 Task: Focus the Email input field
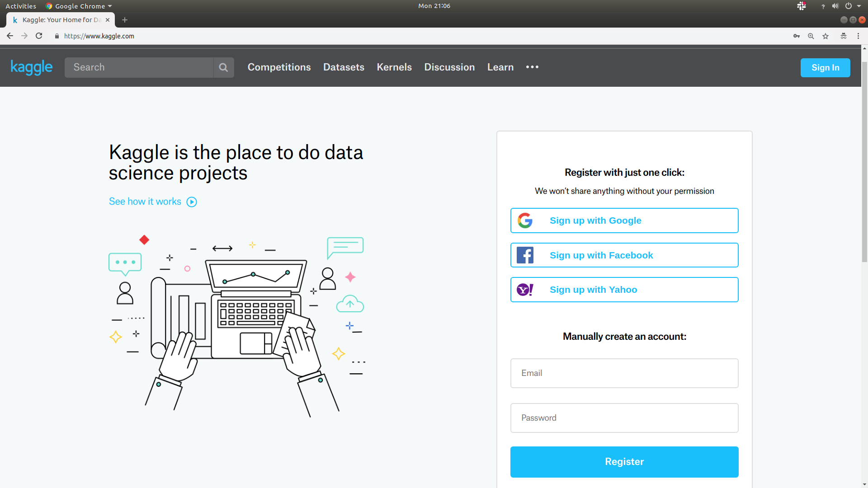[624, 373]
